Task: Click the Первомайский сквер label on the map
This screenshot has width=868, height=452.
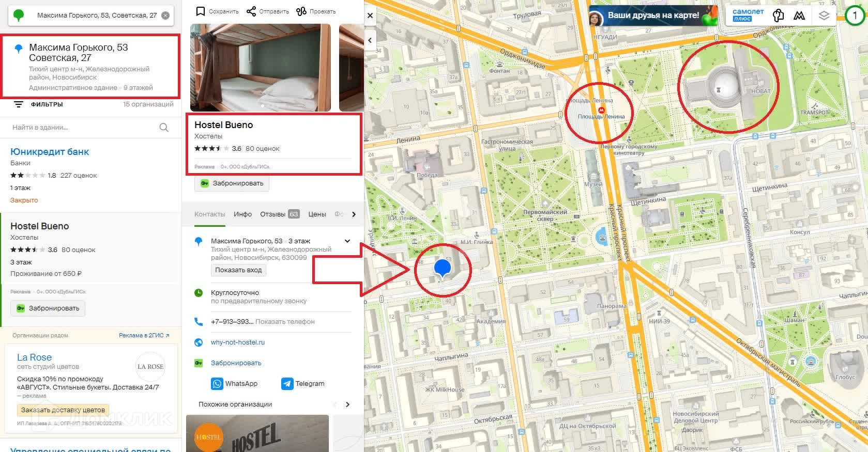Action: (545, 215)
